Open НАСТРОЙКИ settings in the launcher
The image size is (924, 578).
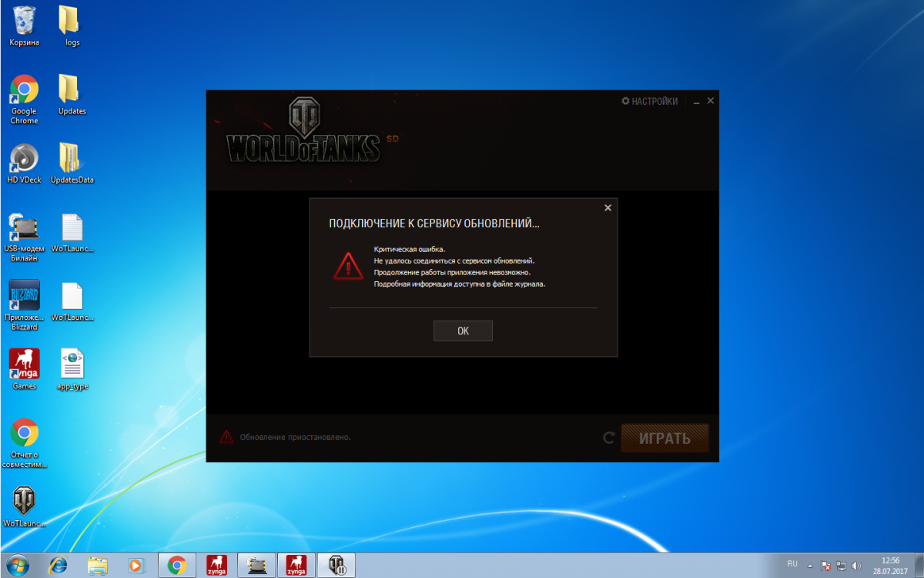(650, 101)
